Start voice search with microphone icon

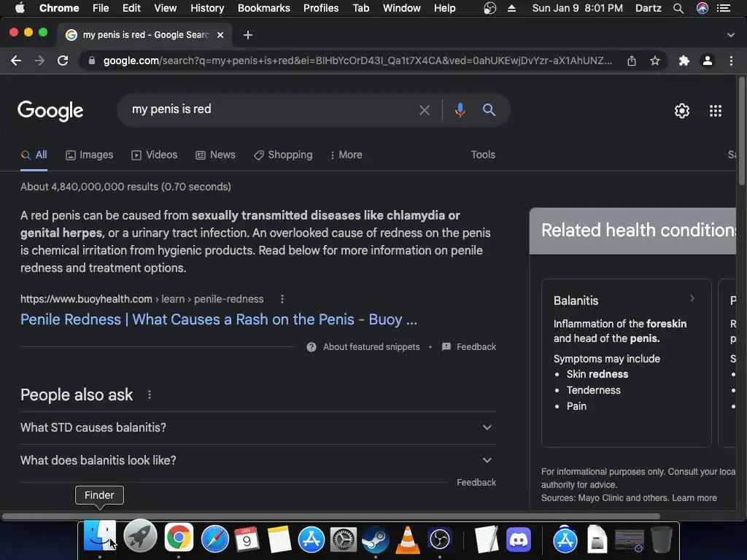tap(460, 110)
